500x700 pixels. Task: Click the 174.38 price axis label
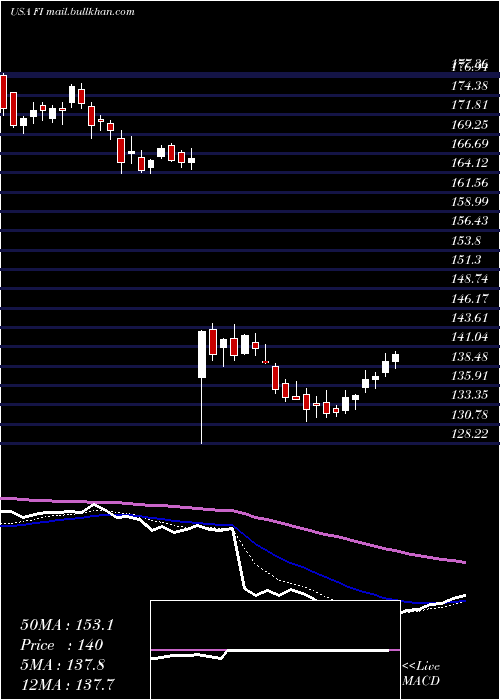tap(470, 86)
